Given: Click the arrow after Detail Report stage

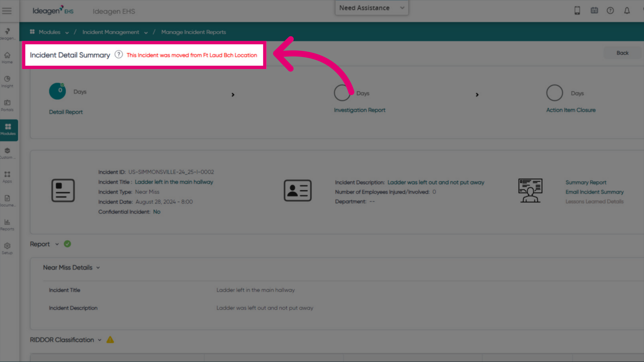Looking at the screenshot, I should [233, 95].
